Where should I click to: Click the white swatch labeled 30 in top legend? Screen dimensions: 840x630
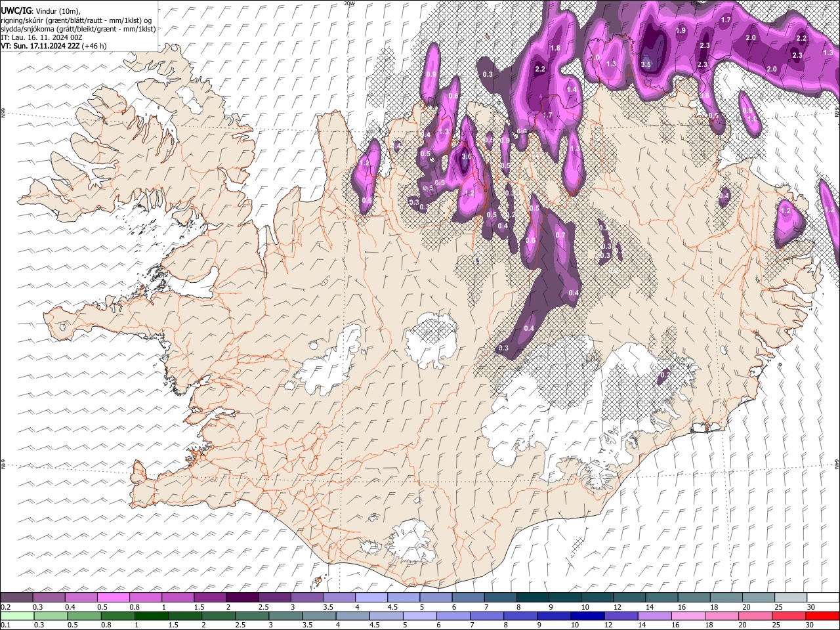(823, 598)
